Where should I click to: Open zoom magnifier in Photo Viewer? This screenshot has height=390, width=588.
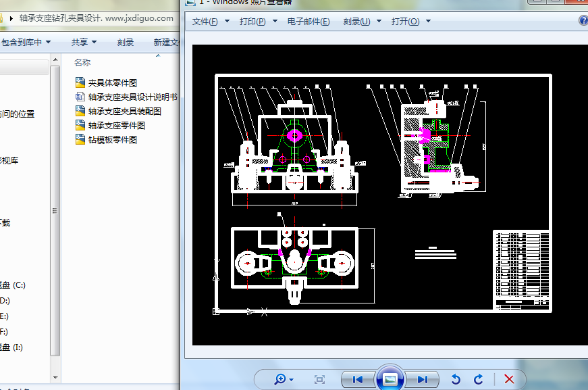tap(279, 379)
